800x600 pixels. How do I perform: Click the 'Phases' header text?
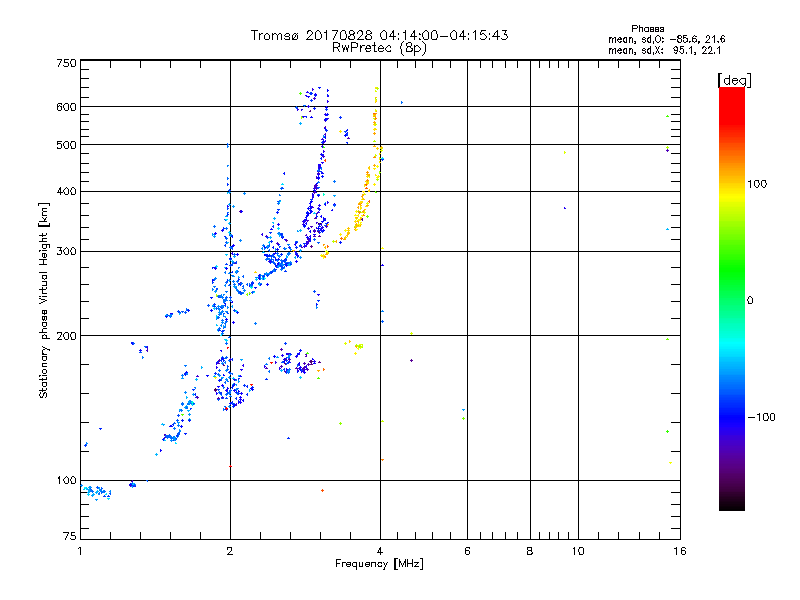(647, 29)
